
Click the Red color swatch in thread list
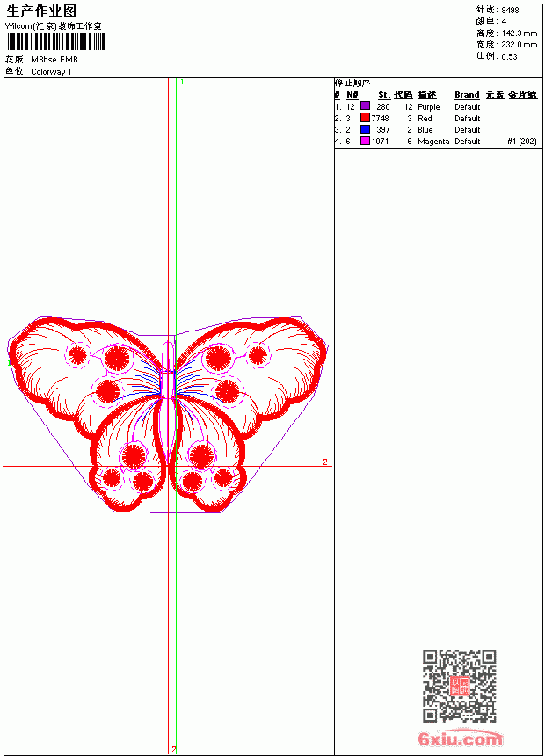pyautogui.click(x=365, y=118)
